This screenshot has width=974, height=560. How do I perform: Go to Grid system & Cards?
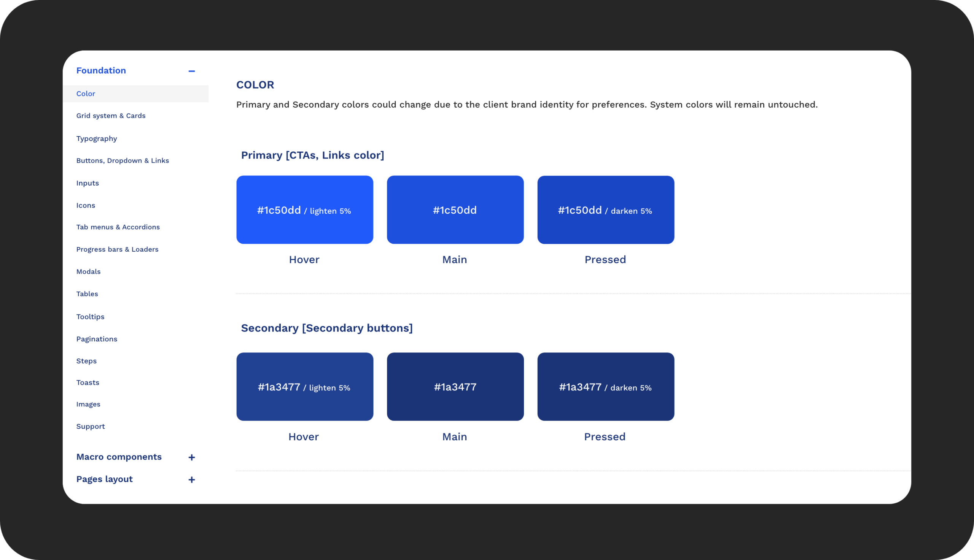point(111,116)
